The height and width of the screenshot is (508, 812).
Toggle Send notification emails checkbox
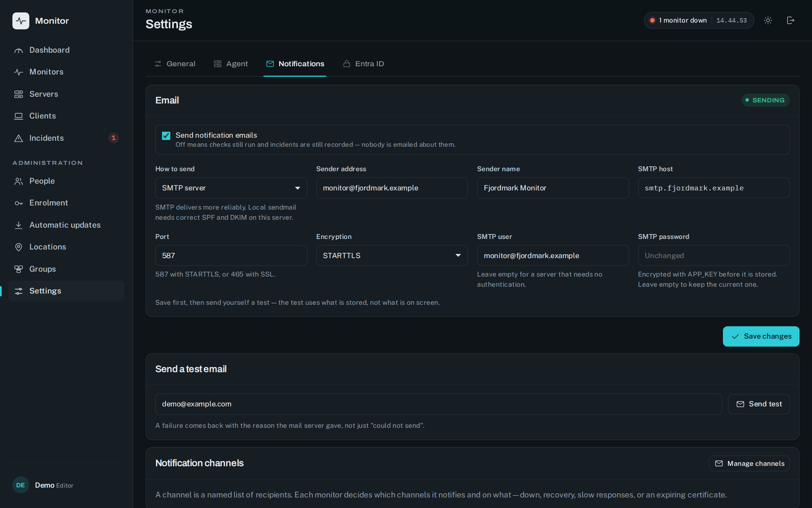tap(166, 135)
